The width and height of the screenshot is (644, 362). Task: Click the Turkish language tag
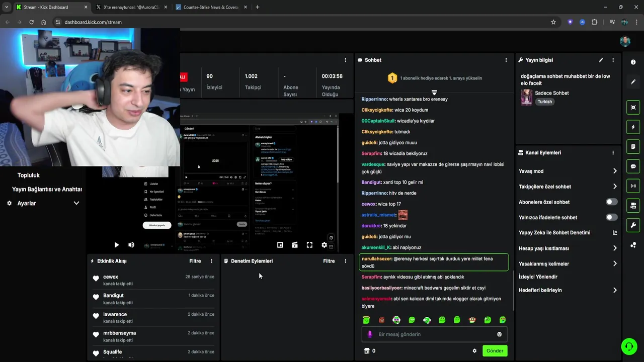pyautogui.click(x=544, y=102)
